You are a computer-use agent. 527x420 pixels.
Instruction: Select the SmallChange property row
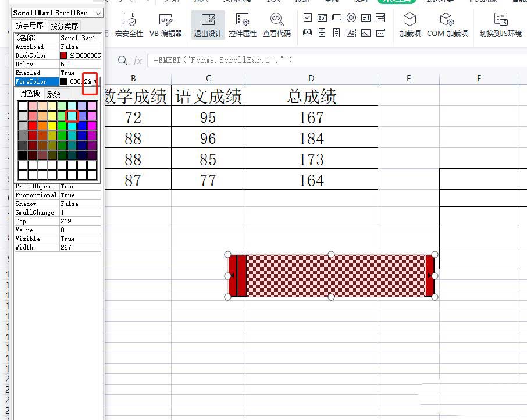click(x=58, y=212)
